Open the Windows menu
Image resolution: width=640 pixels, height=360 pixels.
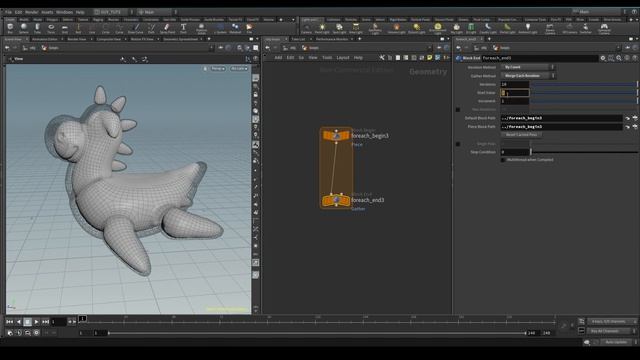[x=64, y=12]
